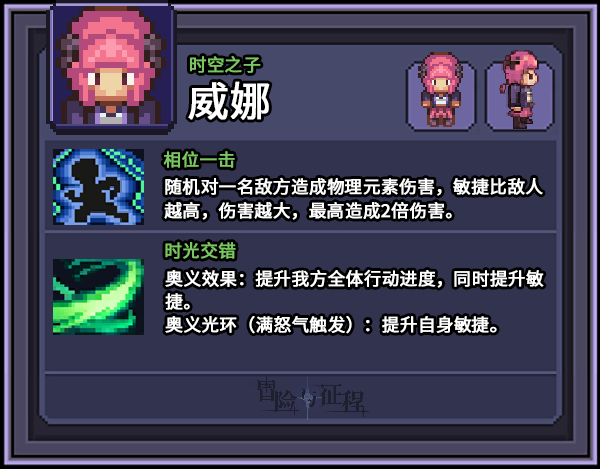Select the 时光交错 skill name heading
Viewport: 600px width, 469px height.
[x=201, y=251]
